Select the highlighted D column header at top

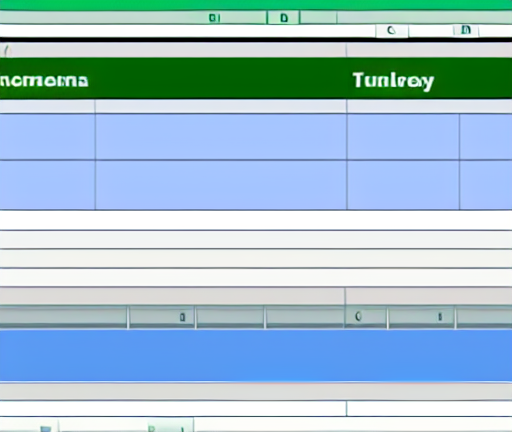(283, 18)
